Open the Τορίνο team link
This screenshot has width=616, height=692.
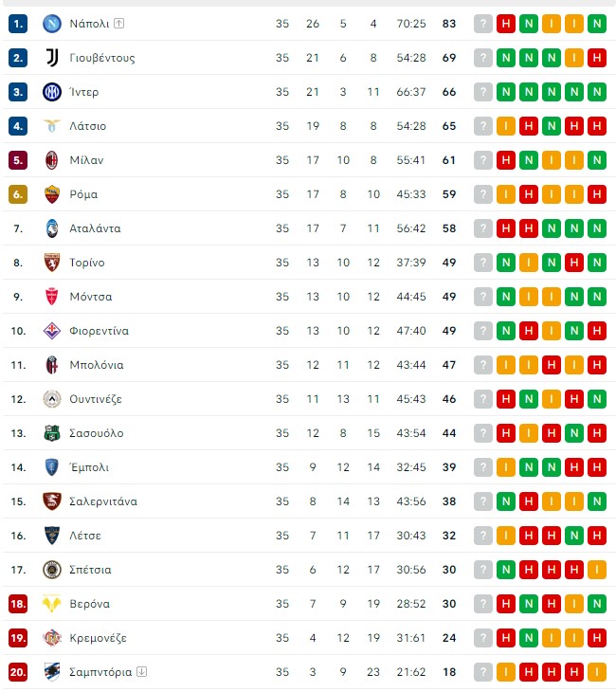87,263
